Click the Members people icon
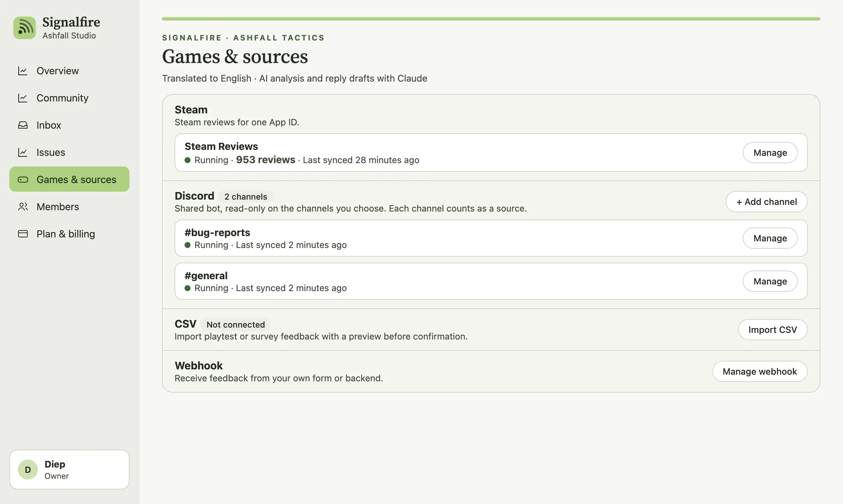Screen dimensions: 843x504 [23, 207]
